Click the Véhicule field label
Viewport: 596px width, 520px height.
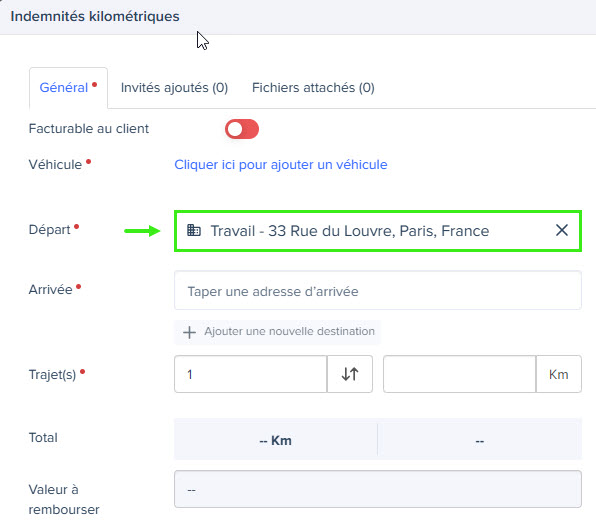coord(55,165)
